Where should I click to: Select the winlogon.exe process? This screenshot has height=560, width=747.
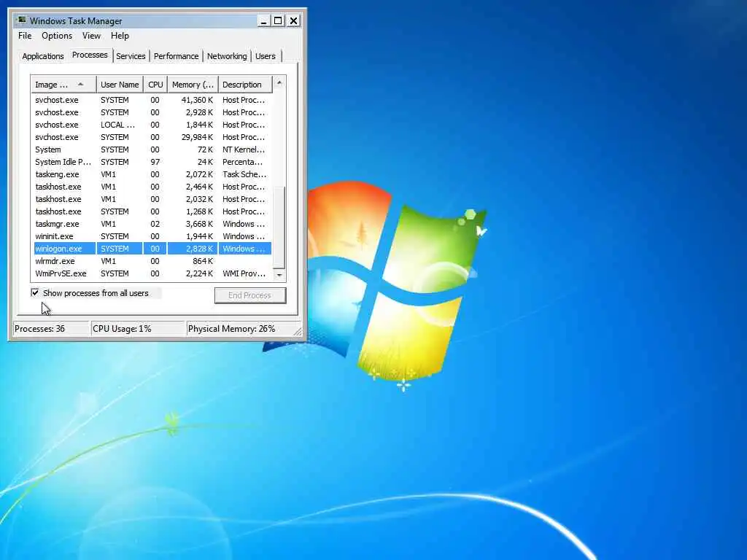pos(152,249)
